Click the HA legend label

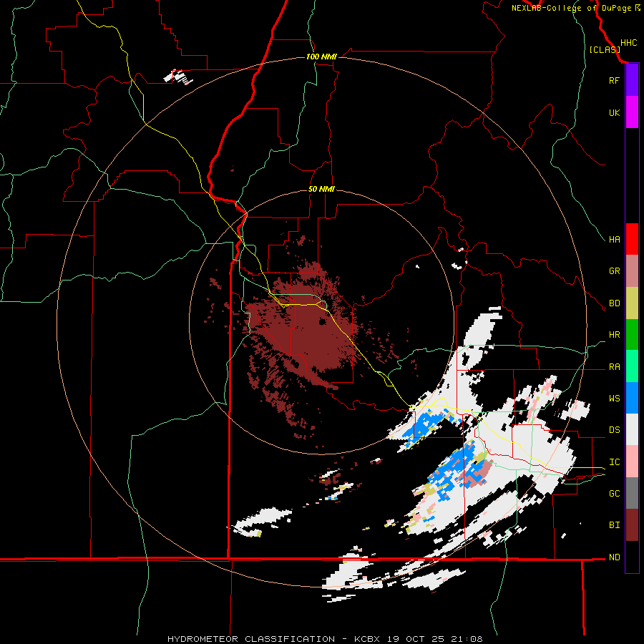click(614, 240)
